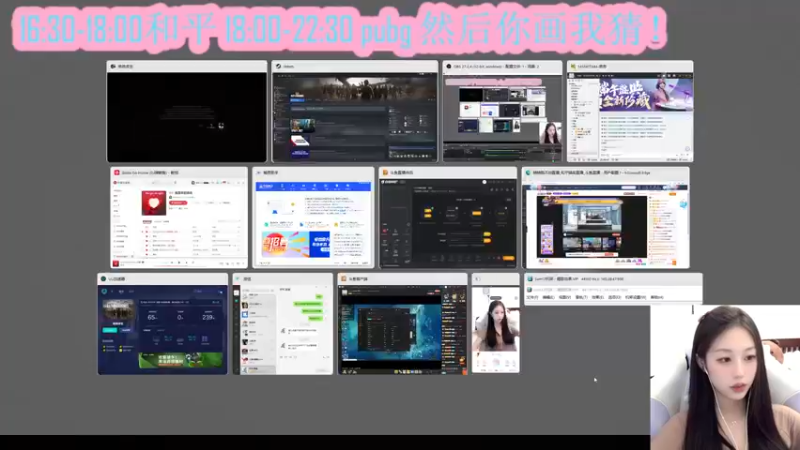Click the red music app icon in title
The image size is (800, 450).
click(117, 172)
